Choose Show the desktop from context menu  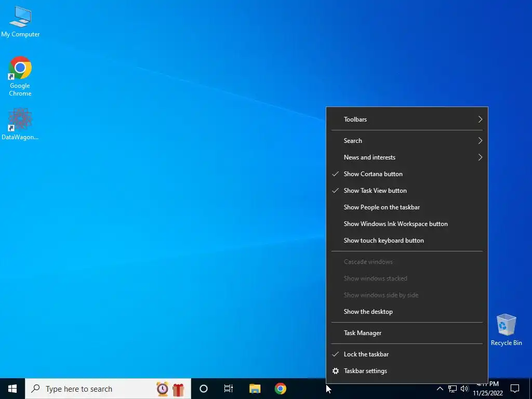click(x=407, y=312)
